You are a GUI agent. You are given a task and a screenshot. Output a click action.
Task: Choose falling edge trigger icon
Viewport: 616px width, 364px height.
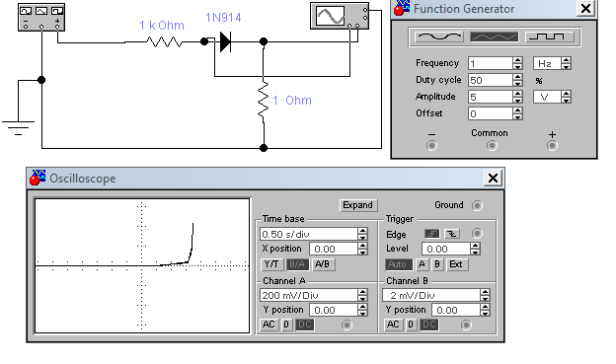[452, 234]
